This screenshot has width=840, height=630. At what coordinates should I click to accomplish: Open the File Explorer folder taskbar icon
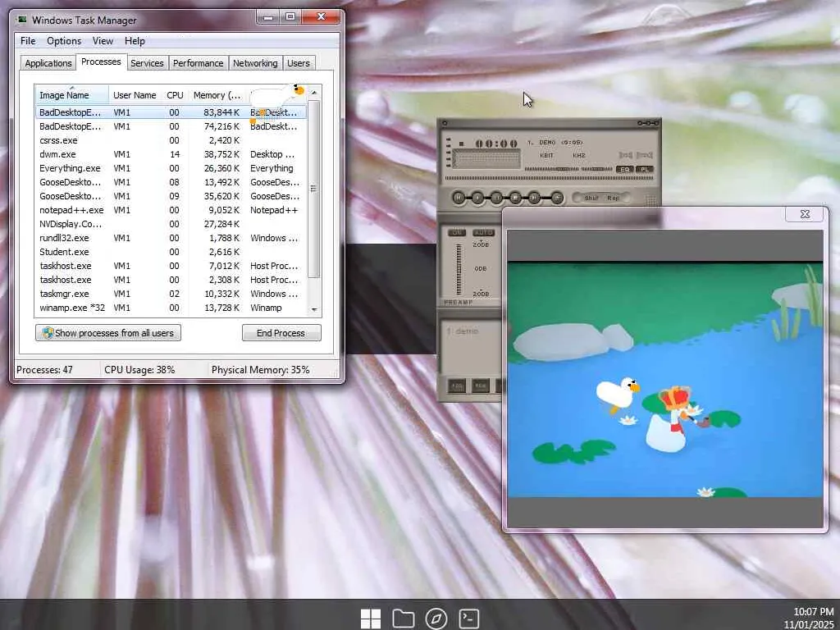pos(404,619)
